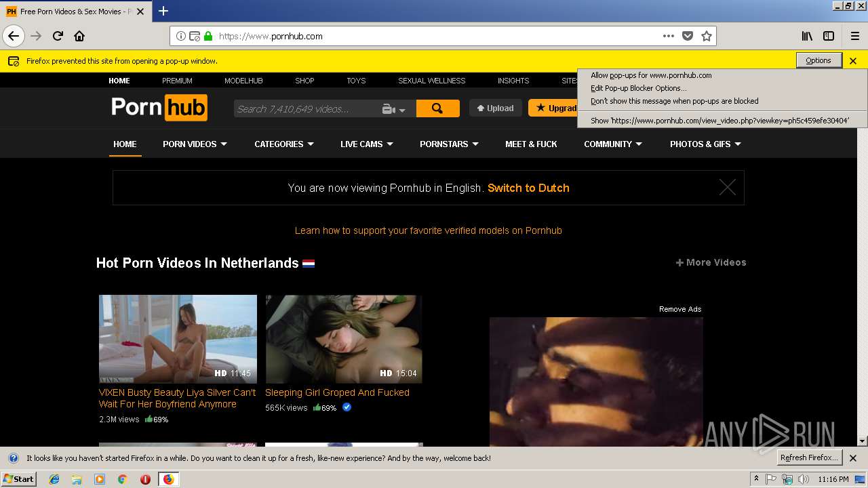
Task: Open the Library icon in toolbar
Action: 807,36
